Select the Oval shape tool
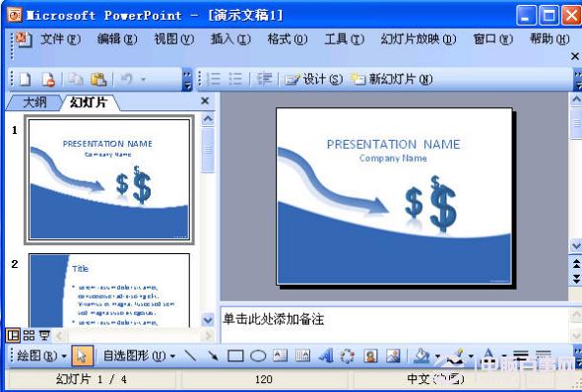 click(258, 356)
